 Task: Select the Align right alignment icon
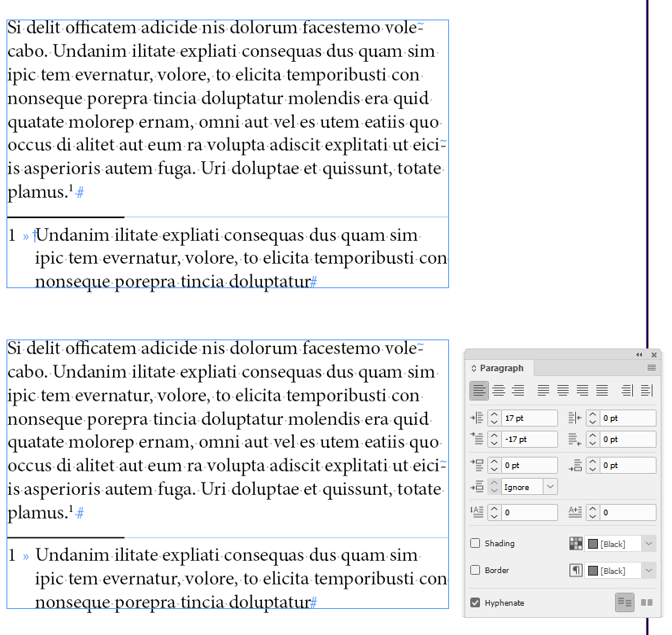[x=517, y=390]
